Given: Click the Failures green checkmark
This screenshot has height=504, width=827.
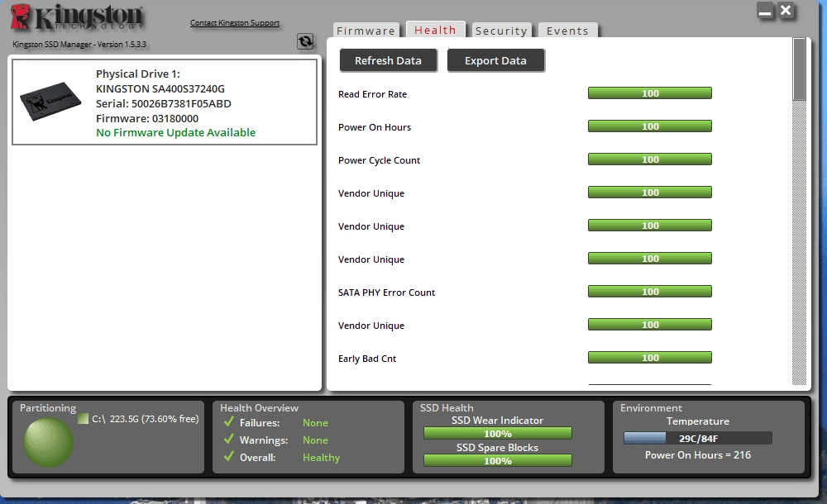Looking at the screenshot, I should [229, 421].
